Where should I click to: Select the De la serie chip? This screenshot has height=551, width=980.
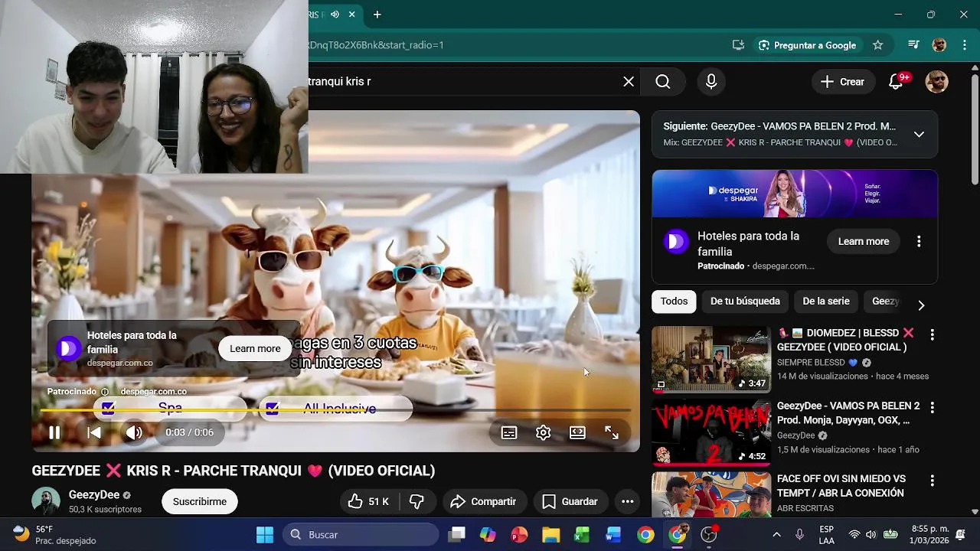coord(826,302)
